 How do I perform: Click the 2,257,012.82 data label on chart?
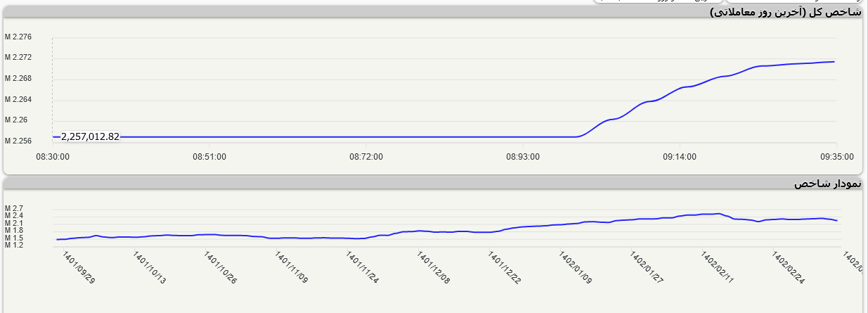(90, 136)
